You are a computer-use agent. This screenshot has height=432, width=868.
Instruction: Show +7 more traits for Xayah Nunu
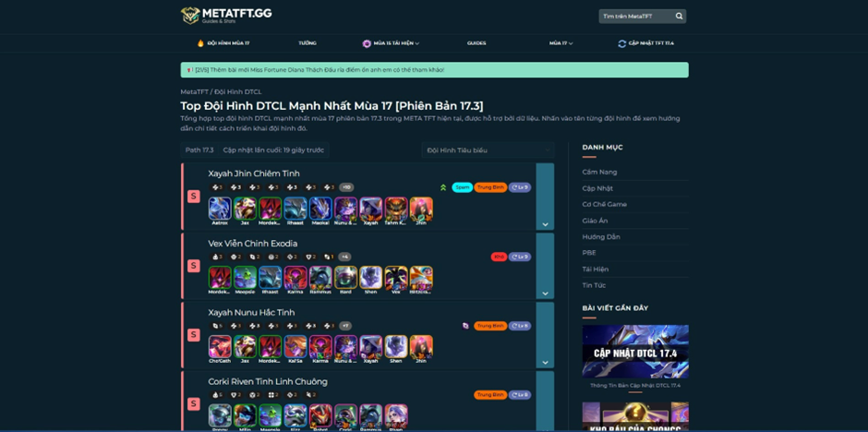tap(344, 326)
